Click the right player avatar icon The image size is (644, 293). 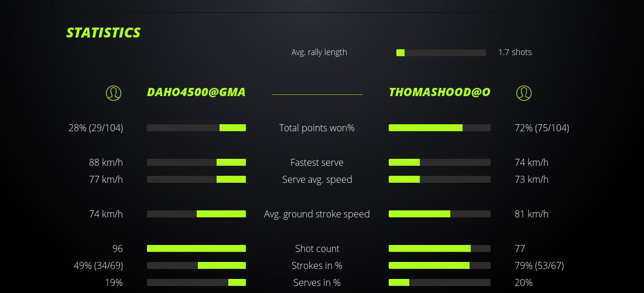(524, 93)
